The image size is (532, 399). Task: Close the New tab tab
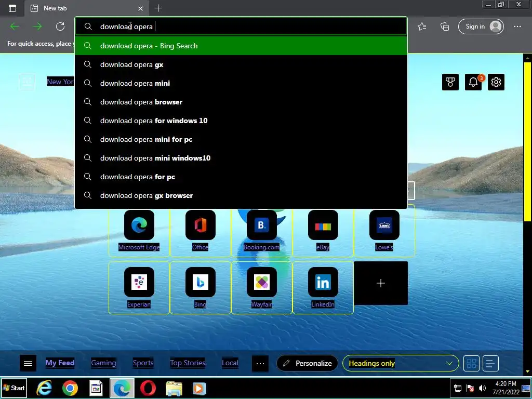pyautogui.click(x=140, y=8)
